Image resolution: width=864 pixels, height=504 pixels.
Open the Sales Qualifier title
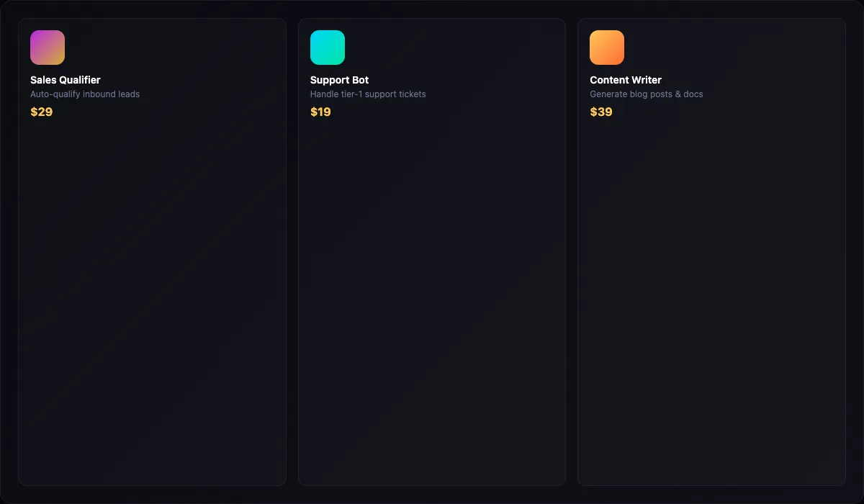click(66, 80)
